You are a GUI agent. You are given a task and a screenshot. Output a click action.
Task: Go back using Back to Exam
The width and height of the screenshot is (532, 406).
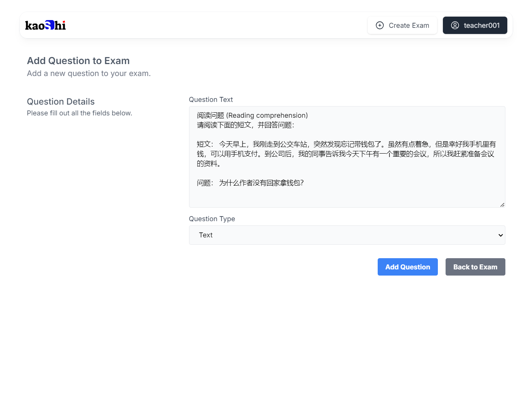coord(475,267)
